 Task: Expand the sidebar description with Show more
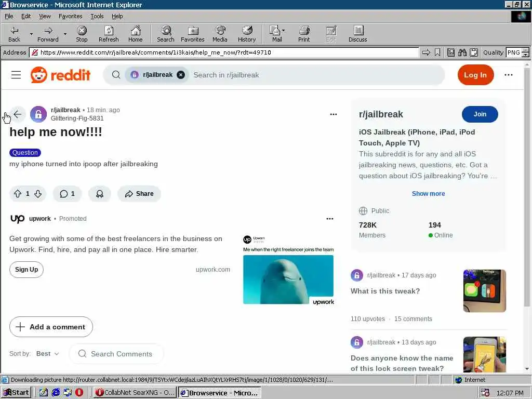[428, 194]
